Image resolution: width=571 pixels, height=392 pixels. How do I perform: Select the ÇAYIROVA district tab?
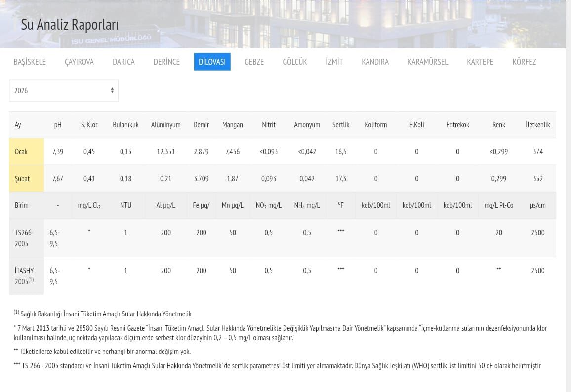coord(79,62)
